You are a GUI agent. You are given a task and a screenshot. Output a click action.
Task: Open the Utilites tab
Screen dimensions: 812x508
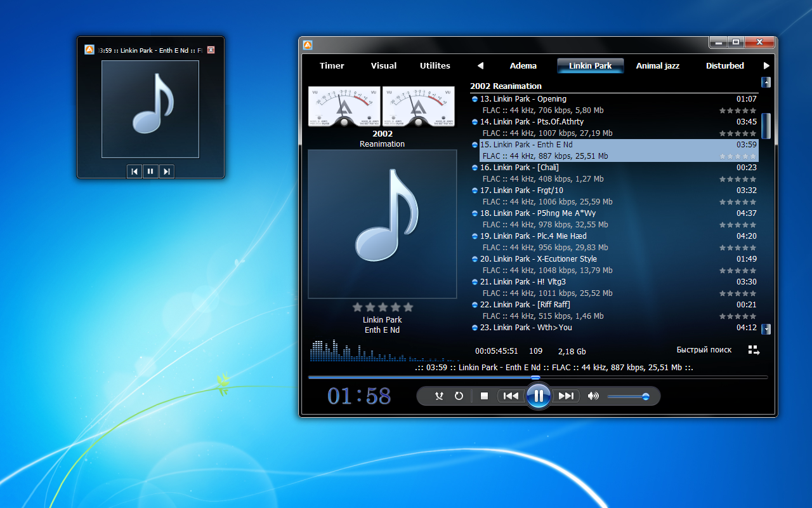(x=435, y=66)
